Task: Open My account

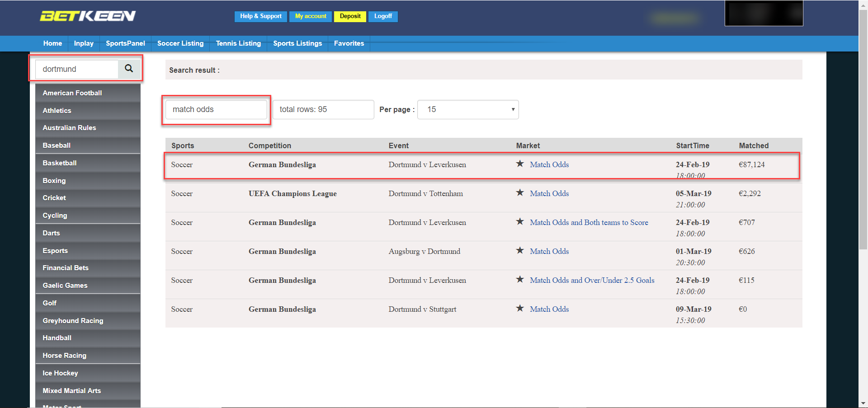Action: coord(311,16)
